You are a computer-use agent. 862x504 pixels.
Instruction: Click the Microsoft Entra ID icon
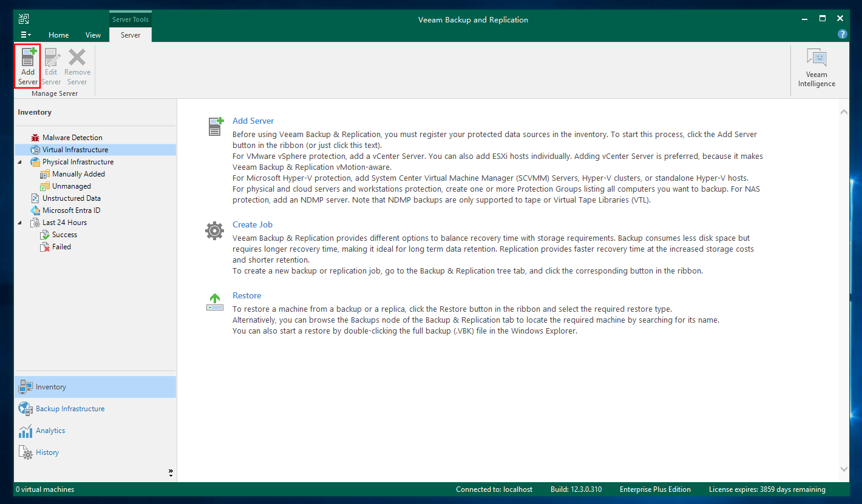(35, 210)
